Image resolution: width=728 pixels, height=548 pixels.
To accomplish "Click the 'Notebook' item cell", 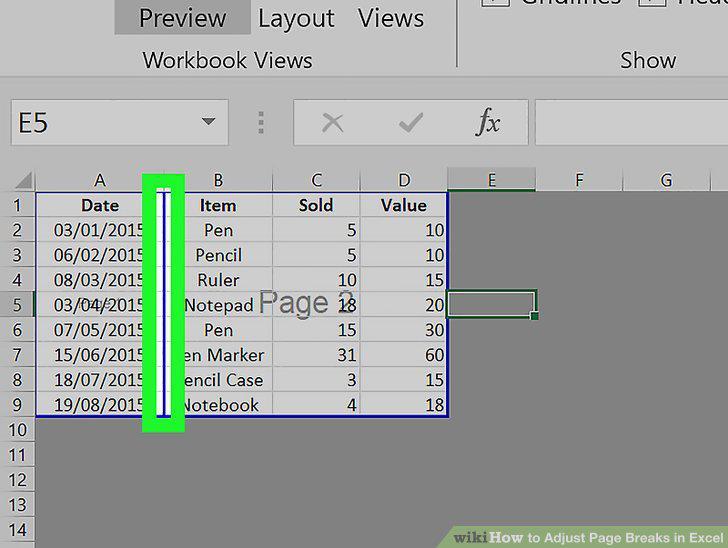I will [218, 404].
